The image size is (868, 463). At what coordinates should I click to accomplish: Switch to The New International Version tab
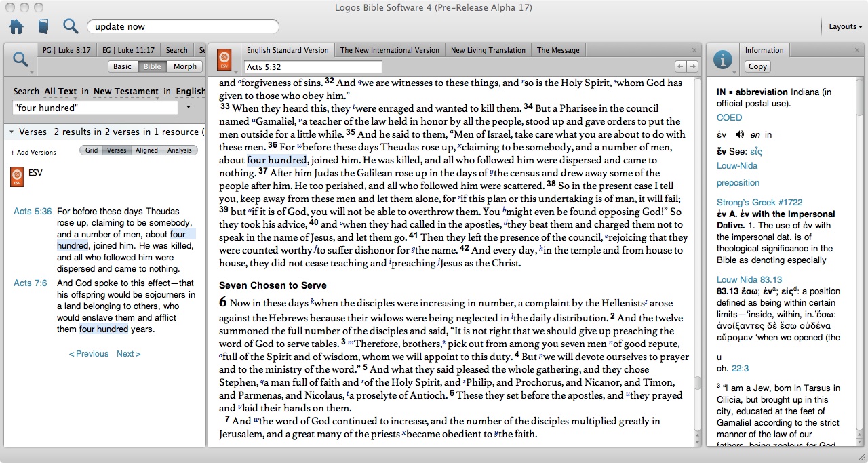(x=390, y=50)
